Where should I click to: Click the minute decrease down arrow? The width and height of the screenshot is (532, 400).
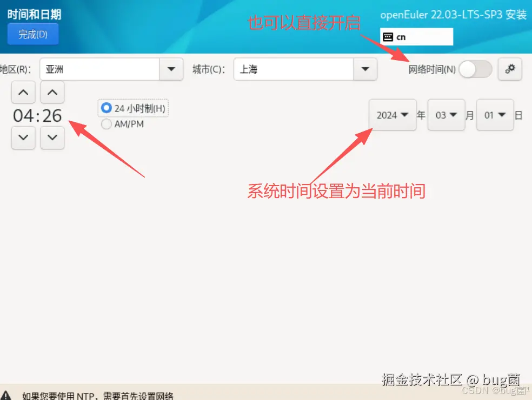tap(52, 137)
